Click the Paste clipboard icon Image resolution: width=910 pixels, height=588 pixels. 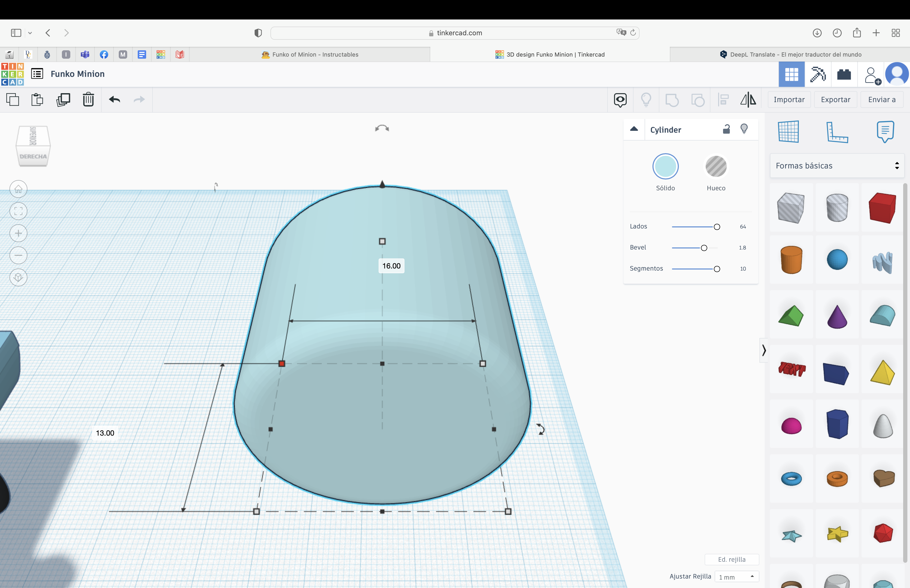[37, 100]
